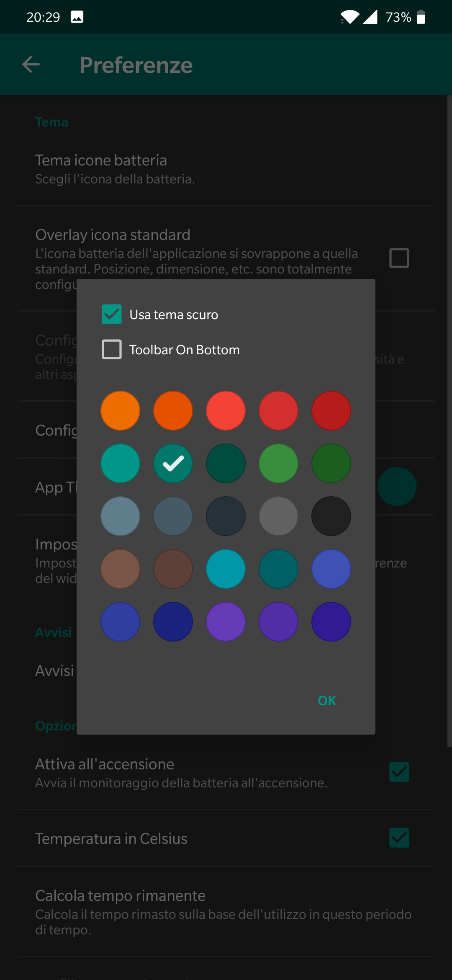The image size is (452, 980).
Task: Toggle the Overlay icona standard checkbox
Action: [399, 258]
